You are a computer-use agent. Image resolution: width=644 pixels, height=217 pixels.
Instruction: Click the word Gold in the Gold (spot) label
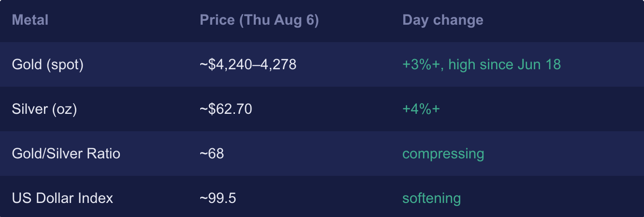pyautogui.click(x=27, y=64)
